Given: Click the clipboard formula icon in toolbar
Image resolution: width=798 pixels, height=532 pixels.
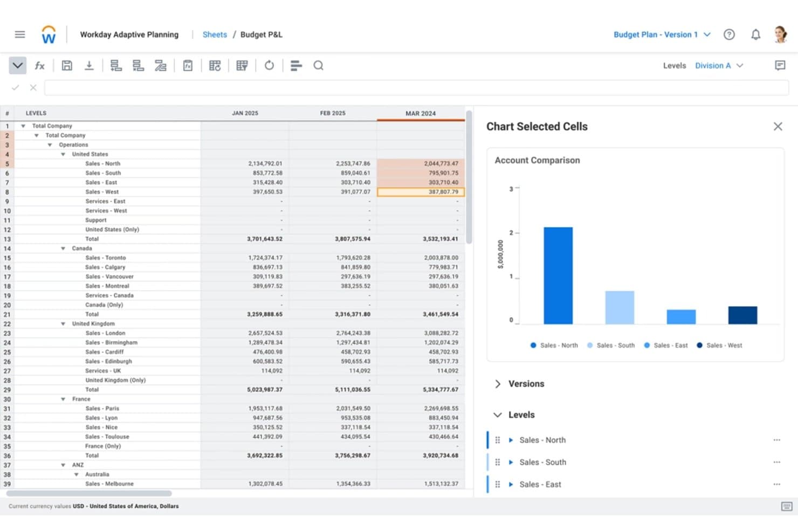Looking at the screenshot, I should [x=188, y=66].
